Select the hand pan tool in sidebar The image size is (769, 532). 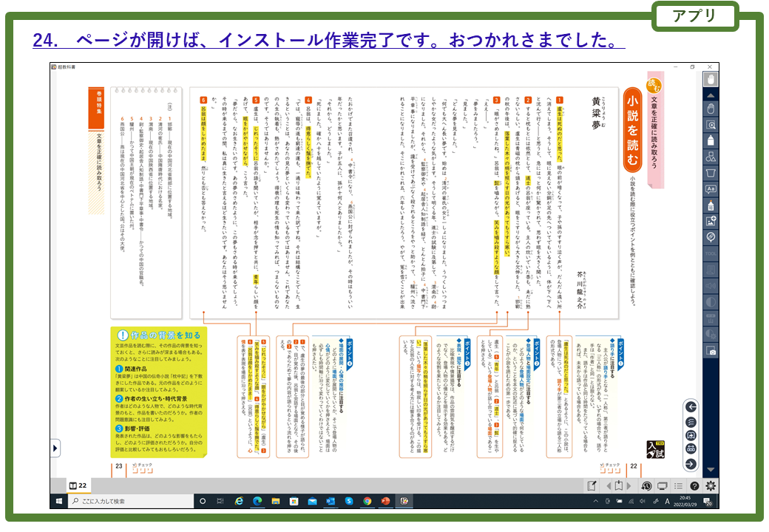(x=711, y=109)
